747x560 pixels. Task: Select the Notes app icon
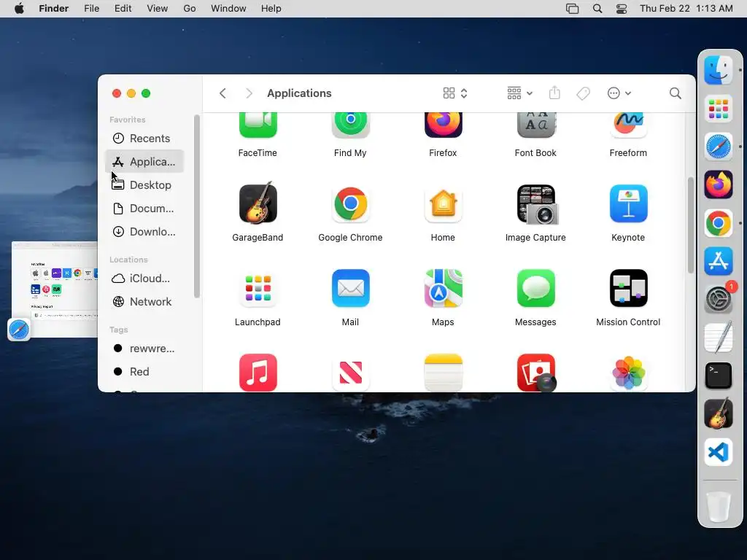tap(443, 373)
